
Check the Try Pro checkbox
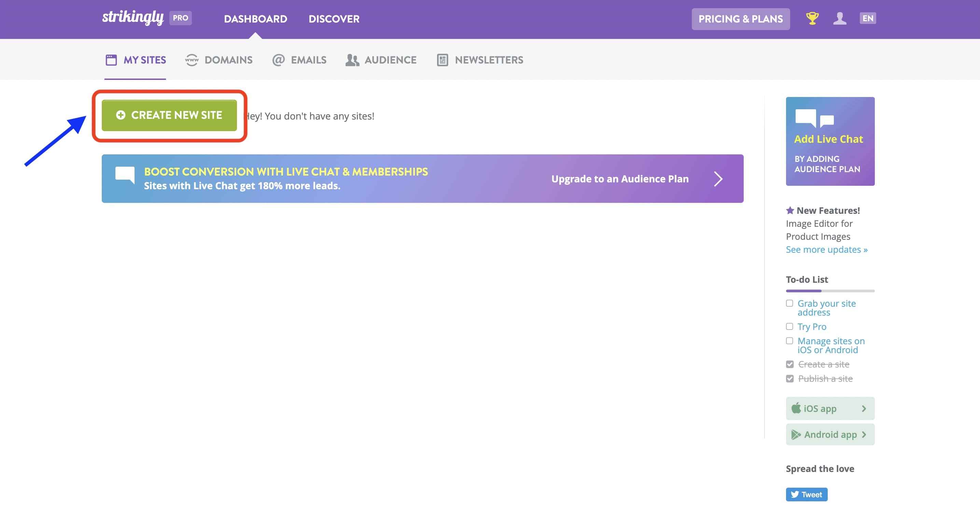coord(789,327)
